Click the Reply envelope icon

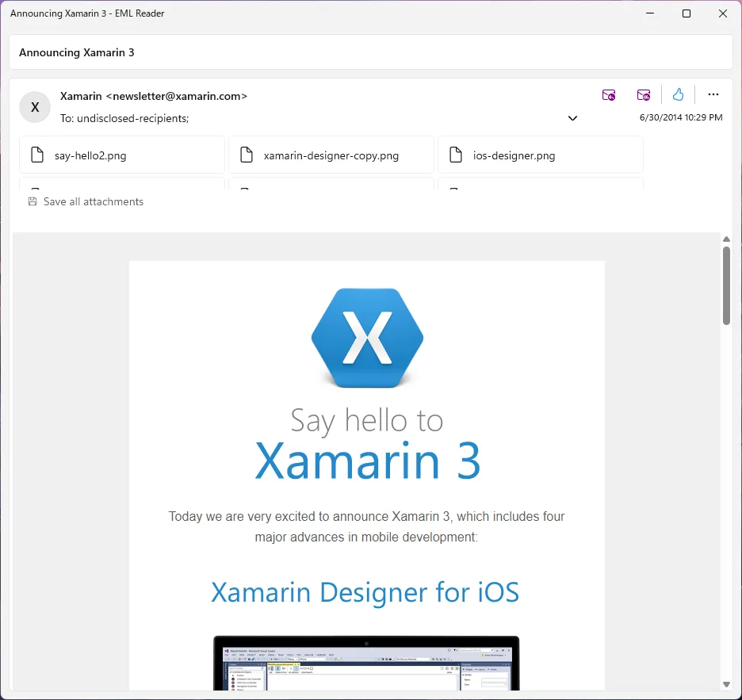click(x=609, y=94)
